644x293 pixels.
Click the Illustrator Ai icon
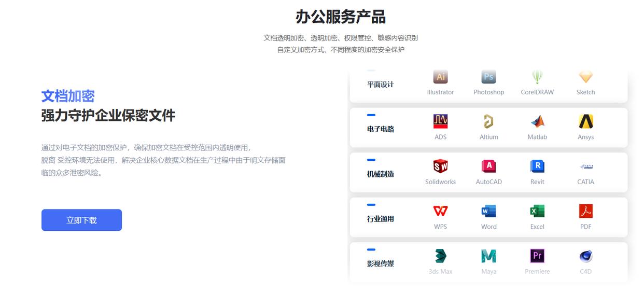coord(440,77)
